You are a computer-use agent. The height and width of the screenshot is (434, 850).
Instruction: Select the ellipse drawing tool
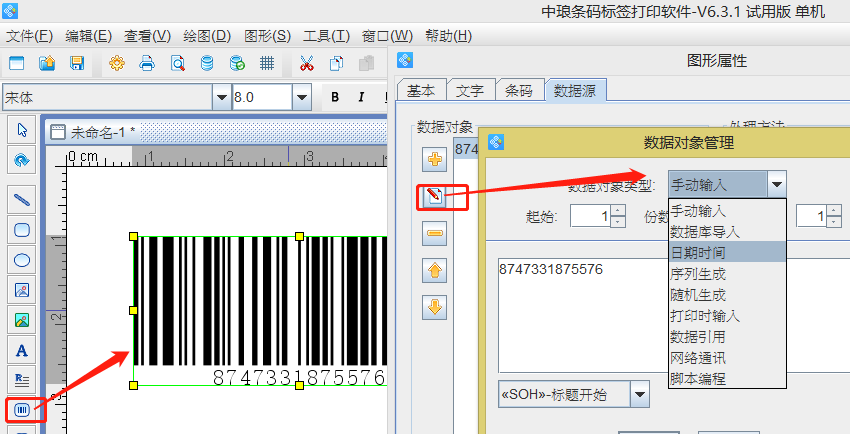[21, 260]
